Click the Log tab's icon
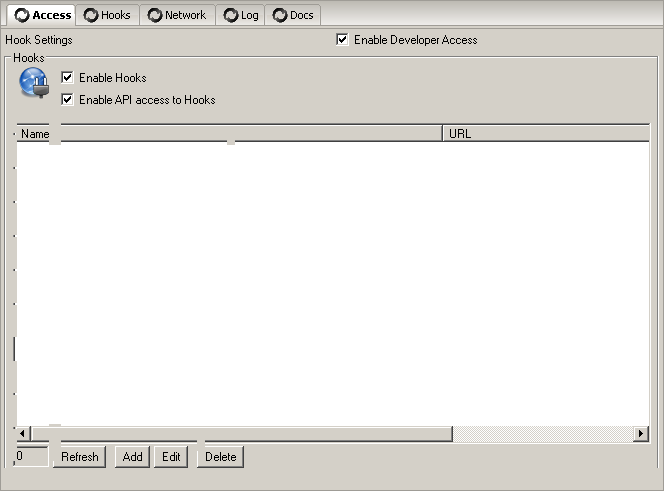The height and width of the screenshot is (491, 664). [231, 15]
